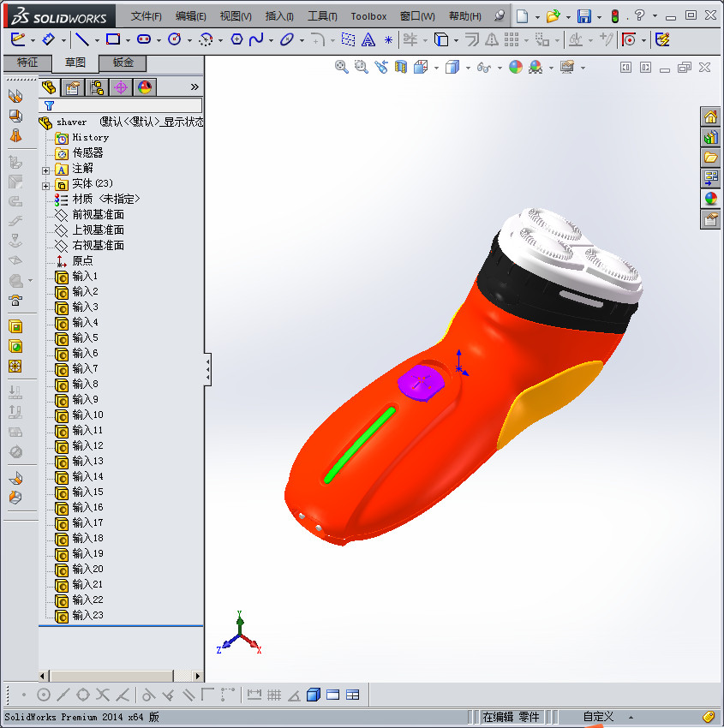The image size is (724, 728).
Task: Expand more manager tabs with double chevron
Action: click(x=194, y=87)
